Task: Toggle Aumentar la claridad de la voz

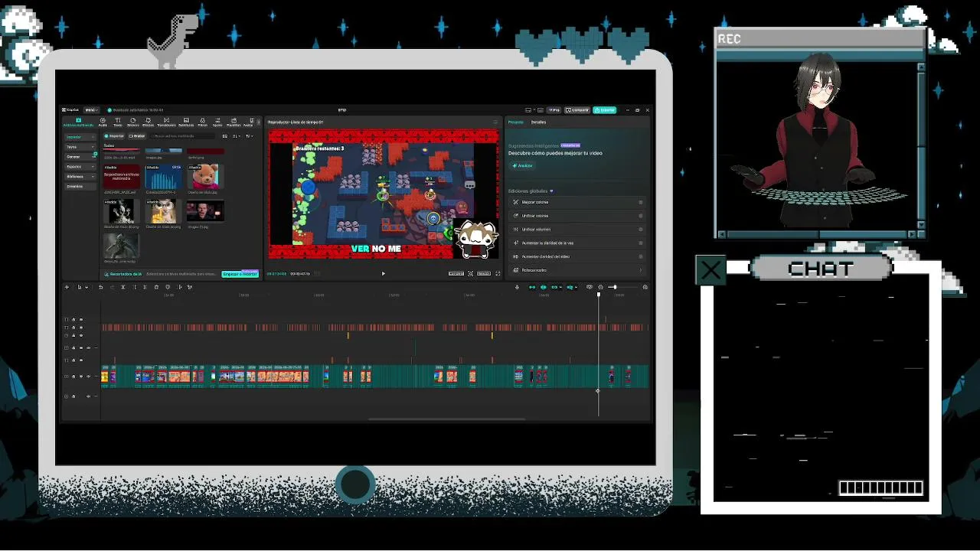Action: (640, 243)
